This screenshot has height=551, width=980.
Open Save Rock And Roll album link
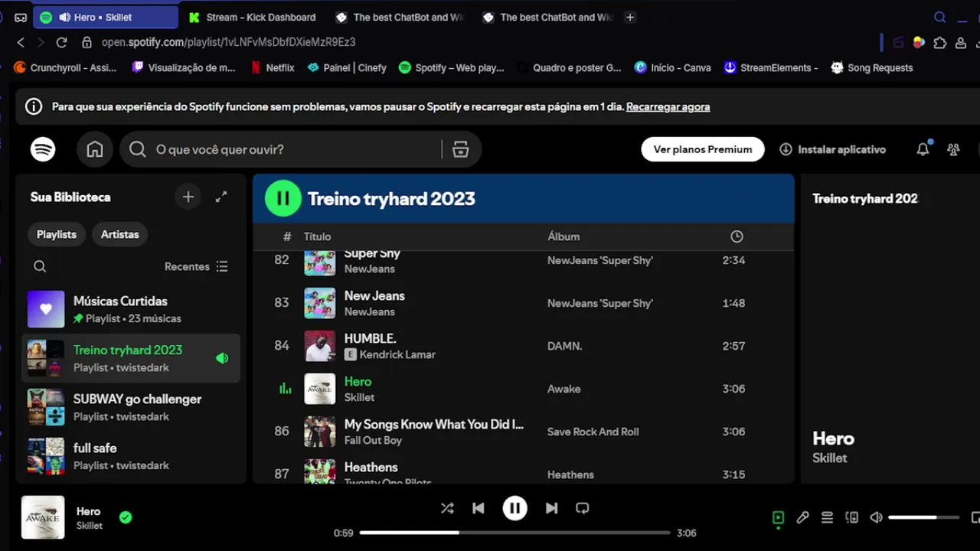(593, 432)
